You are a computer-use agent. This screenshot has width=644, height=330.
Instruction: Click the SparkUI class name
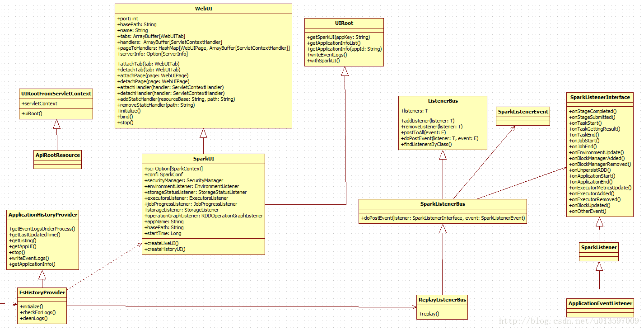[x=203, y=159]
